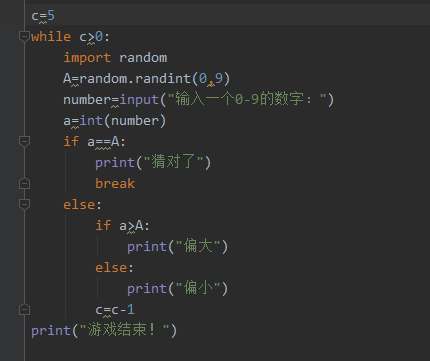Click the print("偏大") statement
This screenshot has width=430, height=361.
[x=177, y=247]
